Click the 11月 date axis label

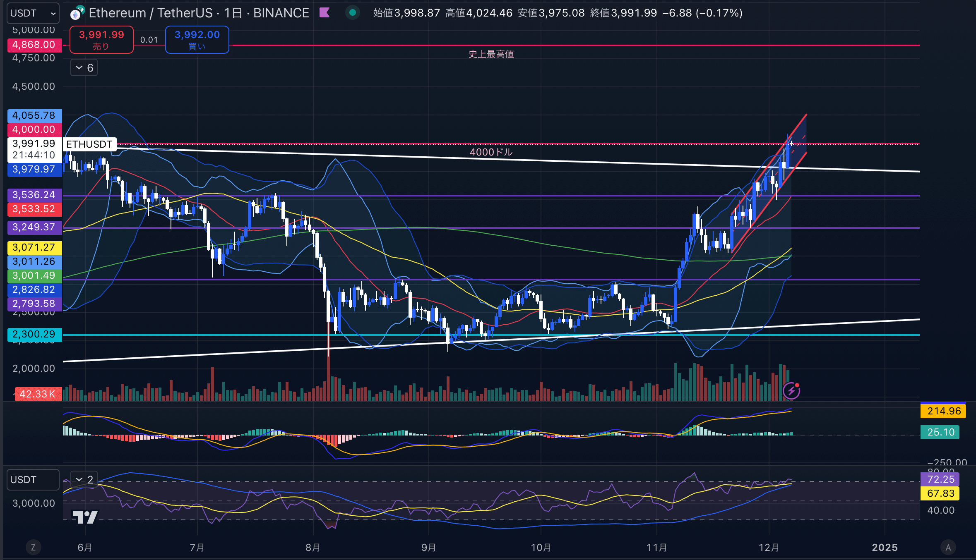[x=657, y=548]
